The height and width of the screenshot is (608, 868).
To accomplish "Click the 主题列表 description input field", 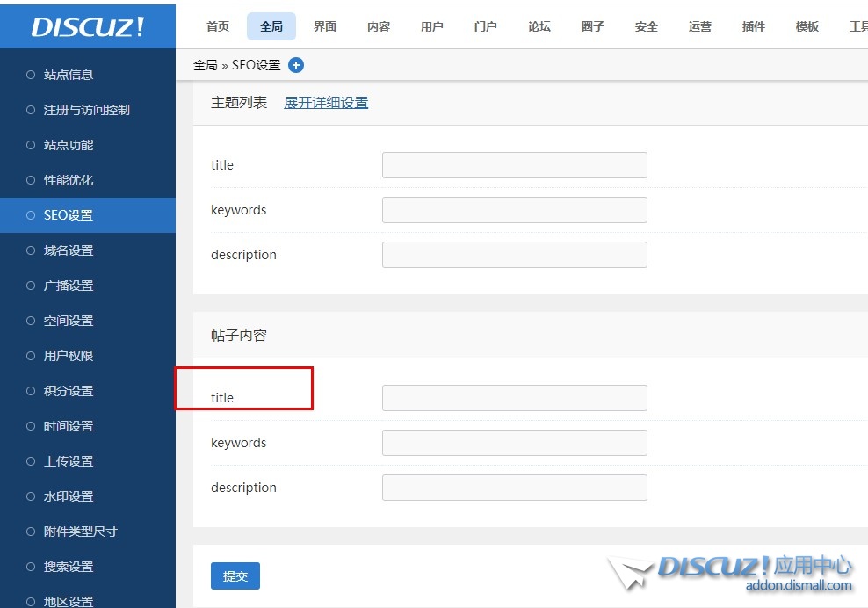I will pos(514,255).
